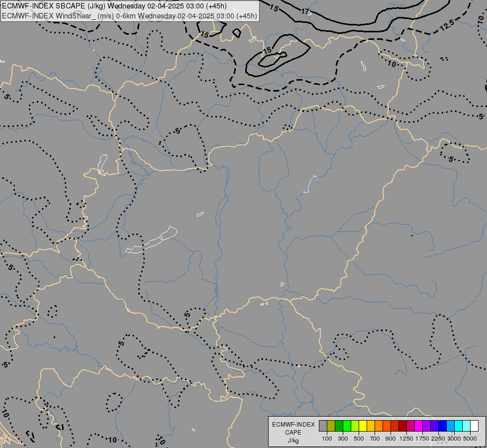
Task: Click the 12.5 wind shear contour label
Action: click(x=448, y=25)
